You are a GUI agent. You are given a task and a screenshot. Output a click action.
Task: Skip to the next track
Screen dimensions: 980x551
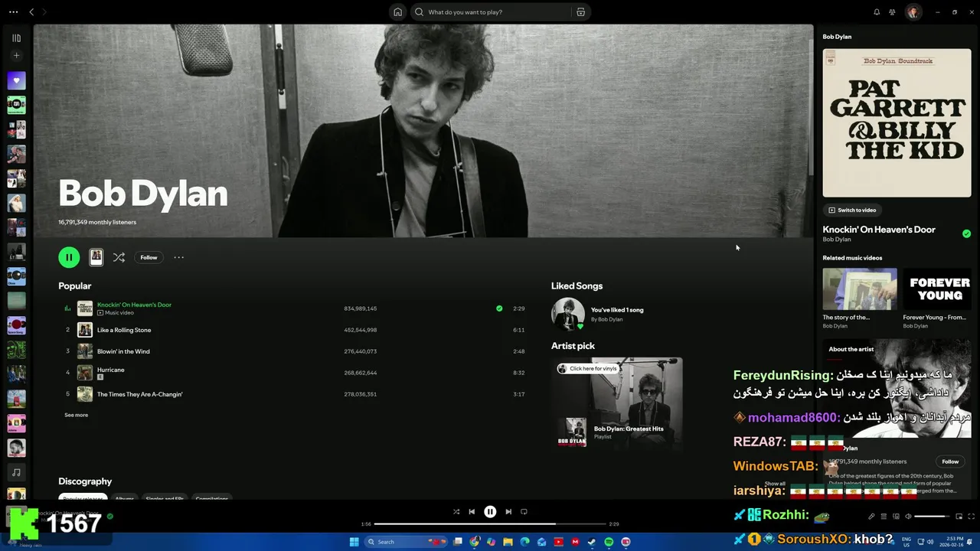point(508,511)
